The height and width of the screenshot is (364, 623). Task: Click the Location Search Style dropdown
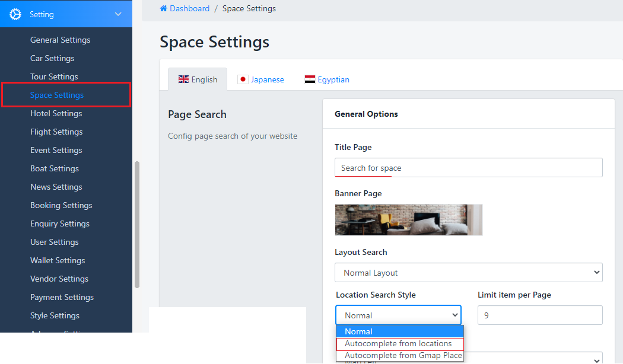398,315
